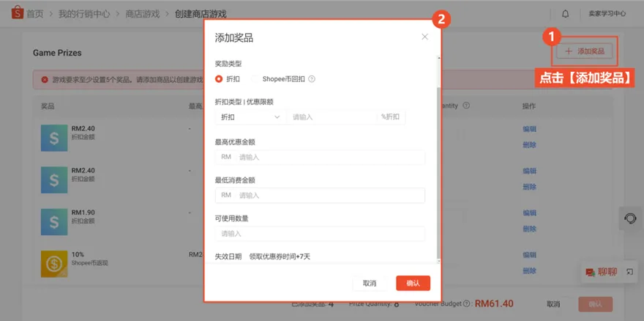Click the + 添加奖品 button

click(x=585, y=51)
